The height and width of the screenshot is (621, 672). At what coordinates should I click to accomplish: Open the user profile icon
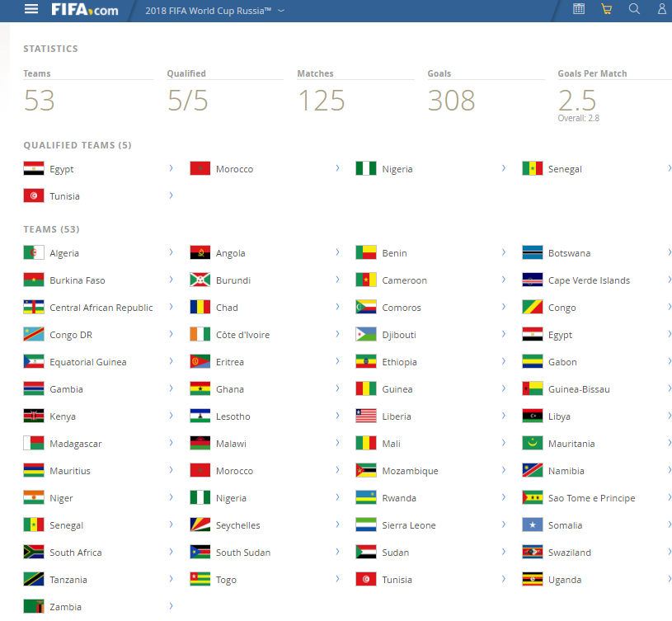tap(662, 9)
